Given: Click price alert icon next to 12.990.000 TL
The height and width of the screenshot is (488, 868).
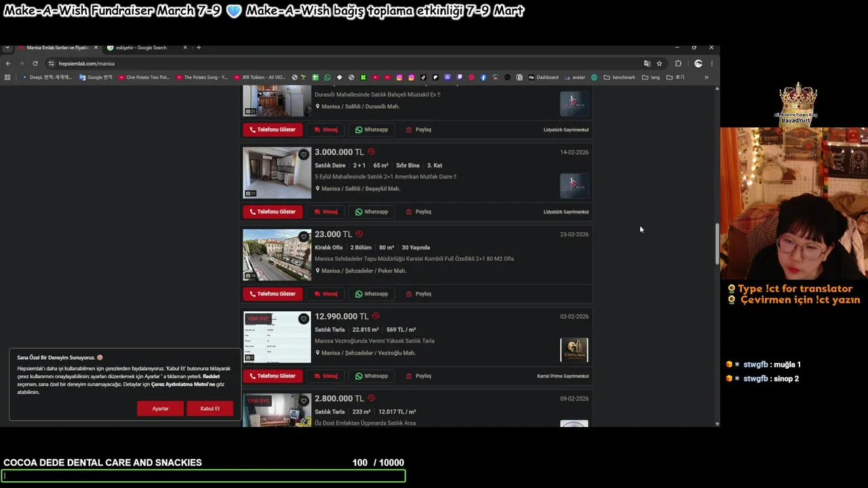Looking at the screenshot, I should 376,316.
